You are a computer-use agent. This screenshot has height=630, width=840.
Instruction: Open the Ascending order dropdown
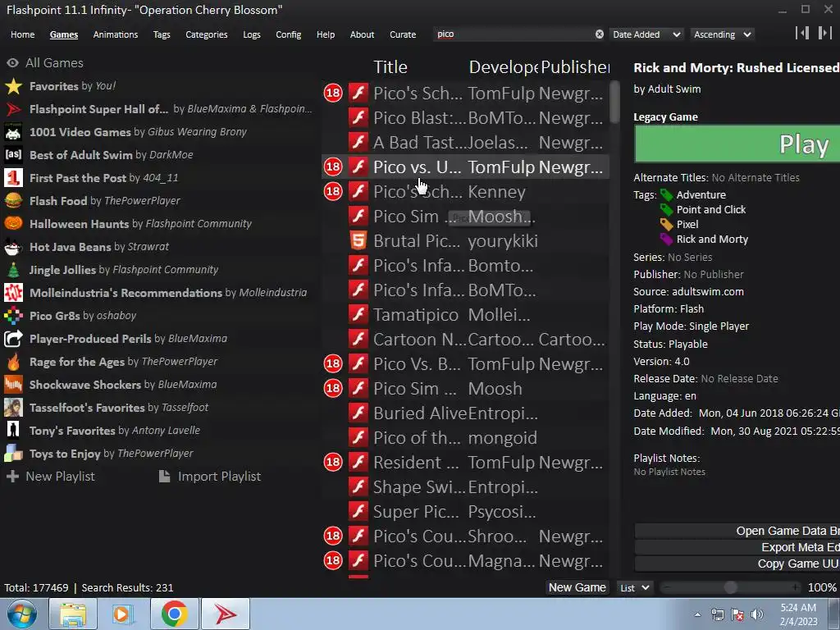click(723, 34)
